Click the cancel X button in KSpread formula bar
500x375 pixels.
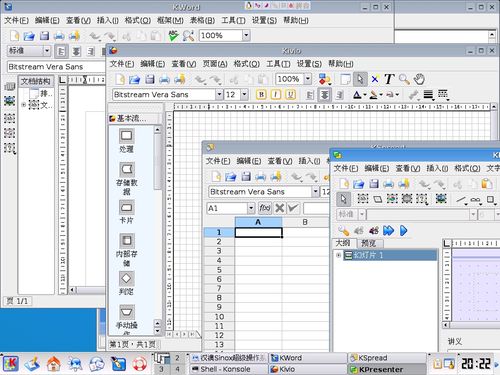pos(280,208)
